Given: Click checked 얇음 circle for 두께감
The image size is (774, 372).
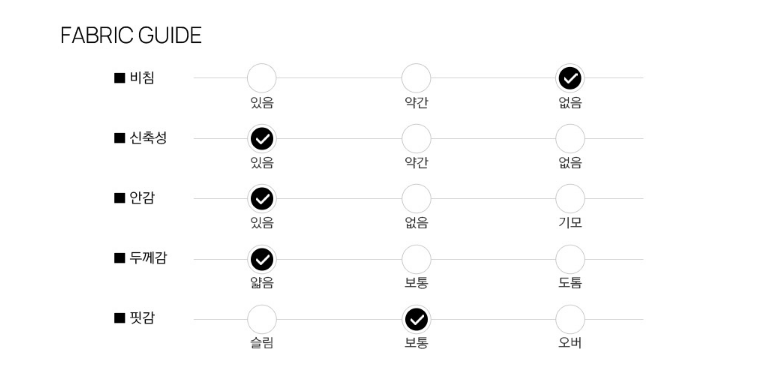Looking at the screenshot, I should click(x=262, y=260).
